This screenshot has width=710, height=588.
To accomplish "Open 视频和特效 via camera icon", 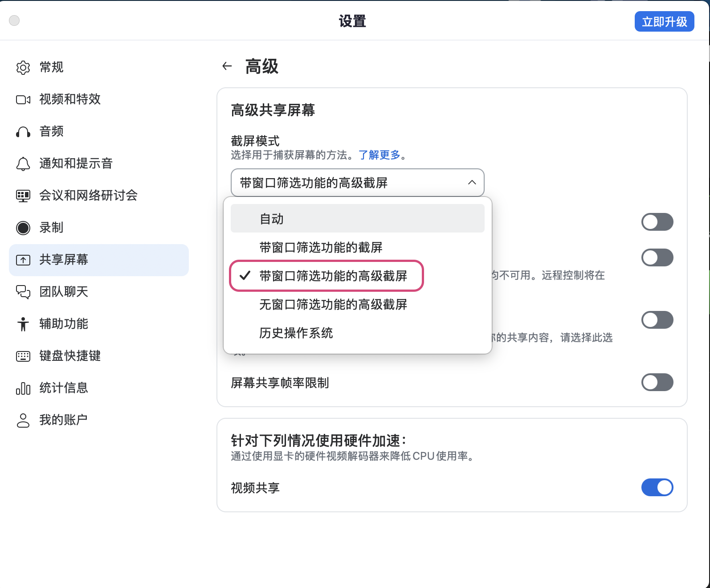I will coord(23,99).
